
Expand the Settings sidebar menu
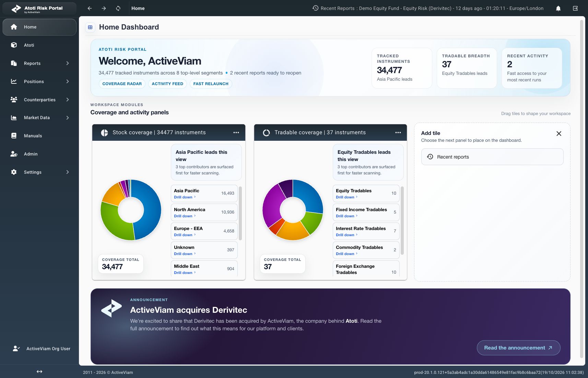[x=68, y=172]
